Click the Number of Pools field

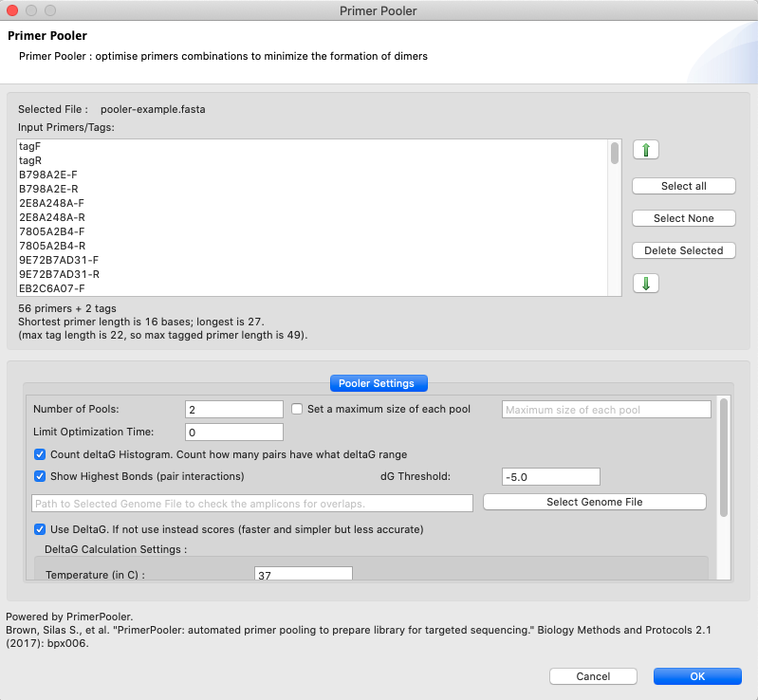[234, 410]
